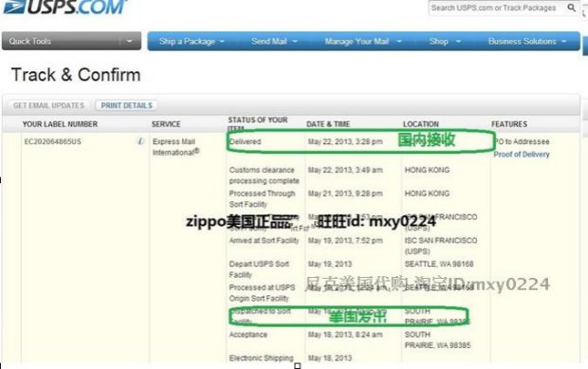The image size is (588, 369).
Task: Click the Your Label Number column header
Action: coord(60,124)
